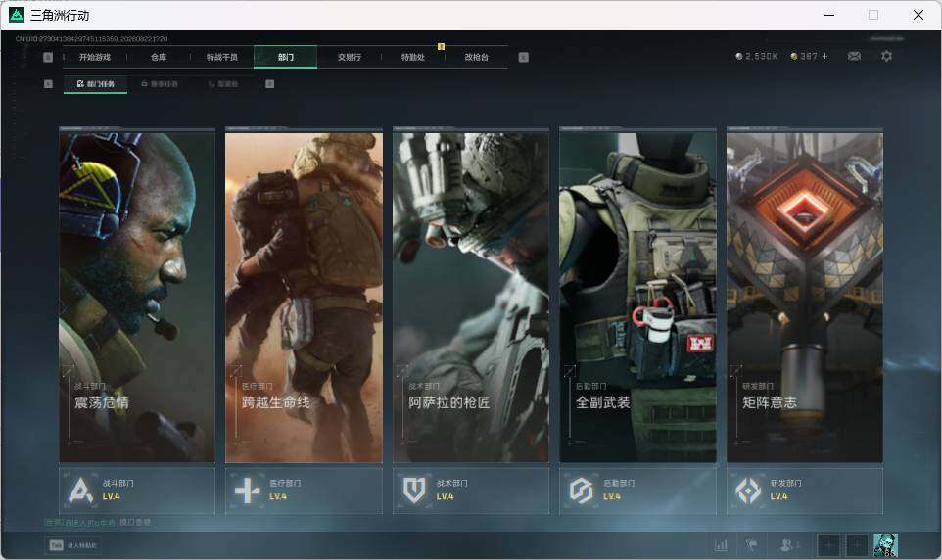
Task: Open the 改枪台 tab
Action: (x=477, y=57)
